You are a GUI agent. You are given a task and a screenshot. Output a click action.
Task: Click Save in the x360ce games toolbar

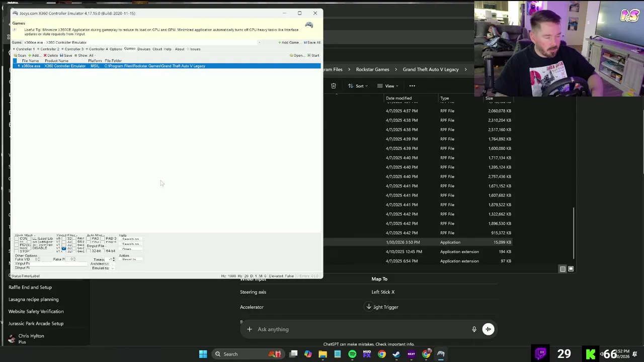pyautogui.click(x=66, y=55)
